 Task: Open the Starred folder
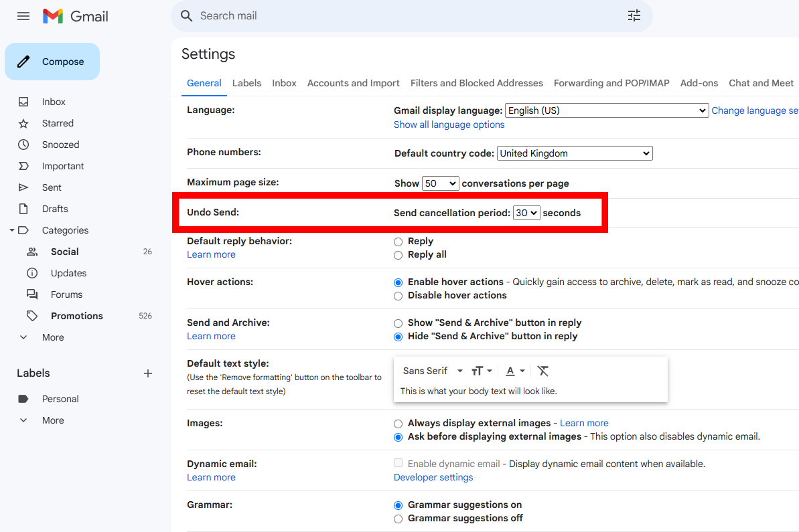point(57,122)
